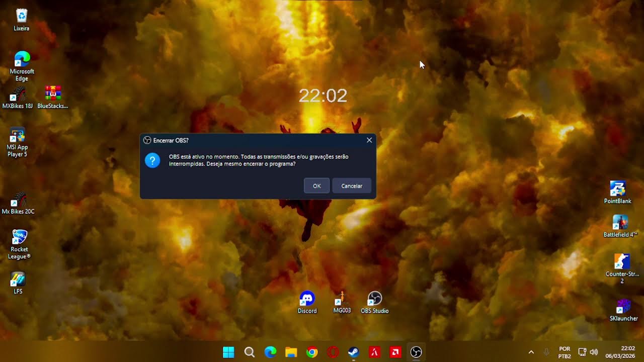Open File Explorer from the taskbar
The image size is (644, 362).
pyautogui.click(x=291, y=352)
